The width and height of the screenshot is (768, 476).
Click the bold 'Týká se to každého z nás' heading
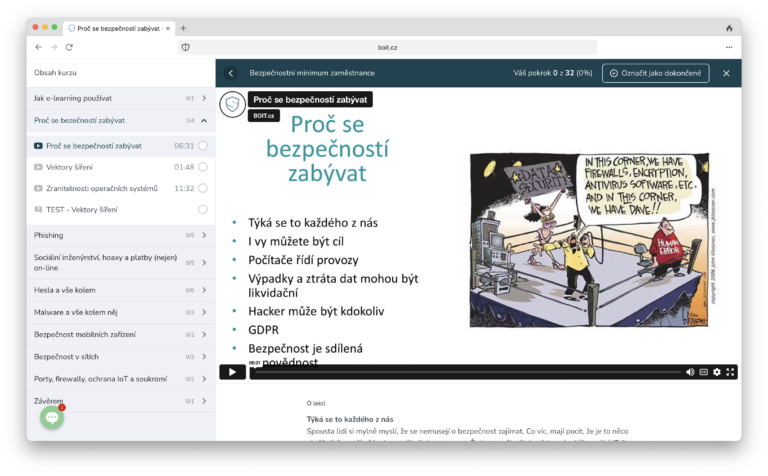(350, 419)
